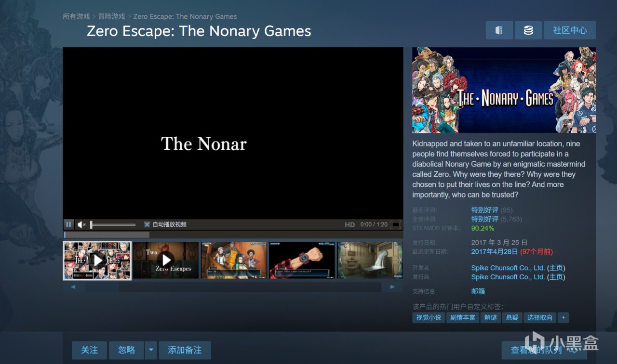Open the 视觉小说 tag
The width and height of the screenshot is (617, 364).
click(x=429, y=318)
